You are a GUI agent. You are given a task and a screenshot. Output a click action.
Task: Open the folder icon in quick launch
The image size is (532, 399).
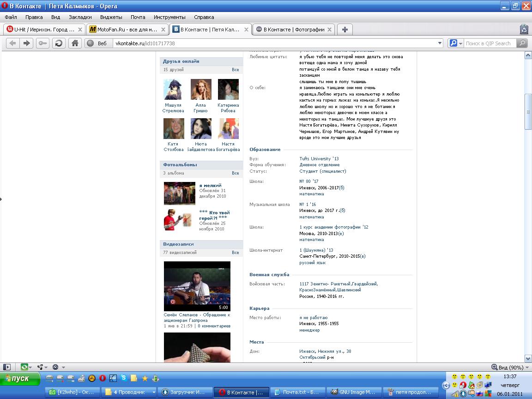tap(134, 378)
